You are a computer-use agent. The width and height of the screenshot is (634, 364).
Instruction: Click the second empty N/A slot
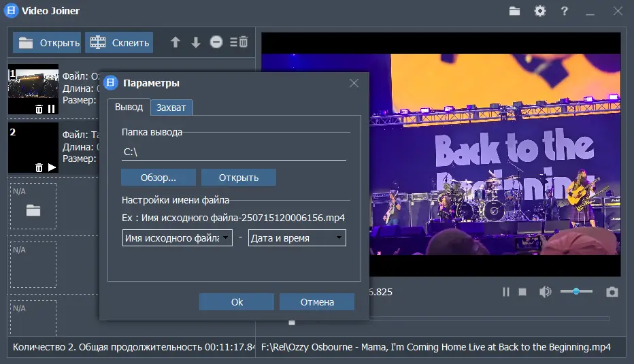(x=33, y=265)
